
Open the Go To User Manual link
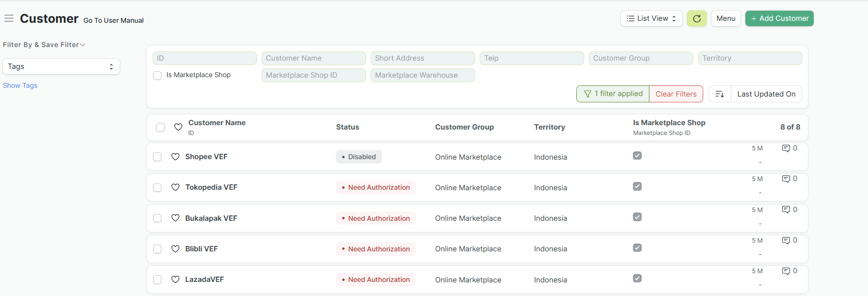tap(113, 20)
